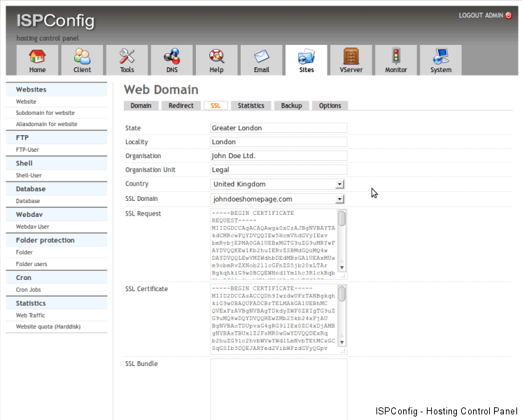This screenshot has height=420, width=522.
Task: Click the VServer cabinet icon
Action: click(351, 57)
